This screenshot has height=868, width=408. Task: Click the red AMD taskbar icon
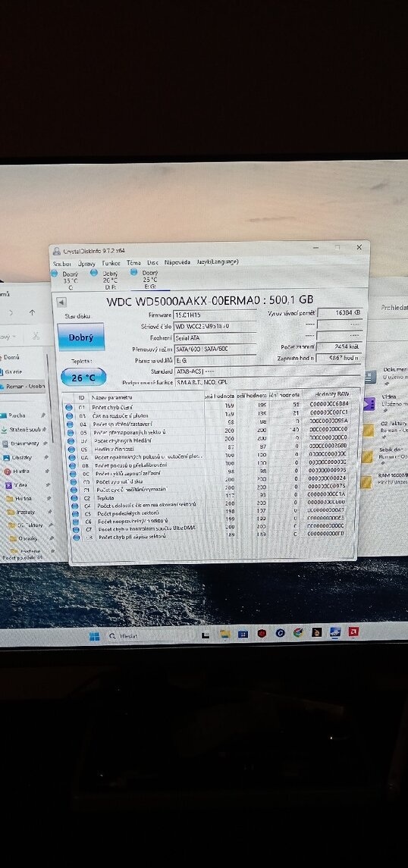click(x=353, y=631)
